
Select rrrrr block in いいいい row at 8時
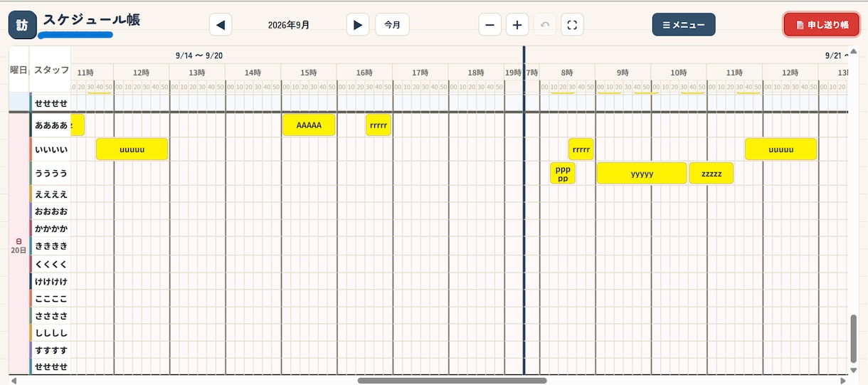click(x=581, y=149)
